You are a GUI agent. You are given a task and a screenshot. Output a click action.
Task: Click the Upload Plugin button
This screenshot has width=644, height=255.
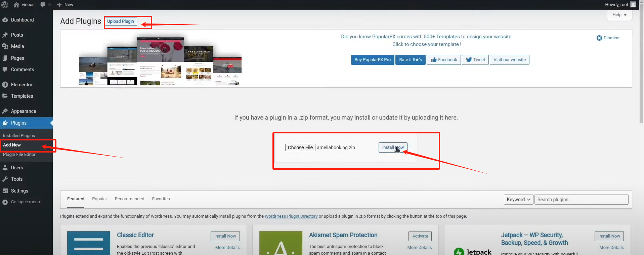click(121, 21)
